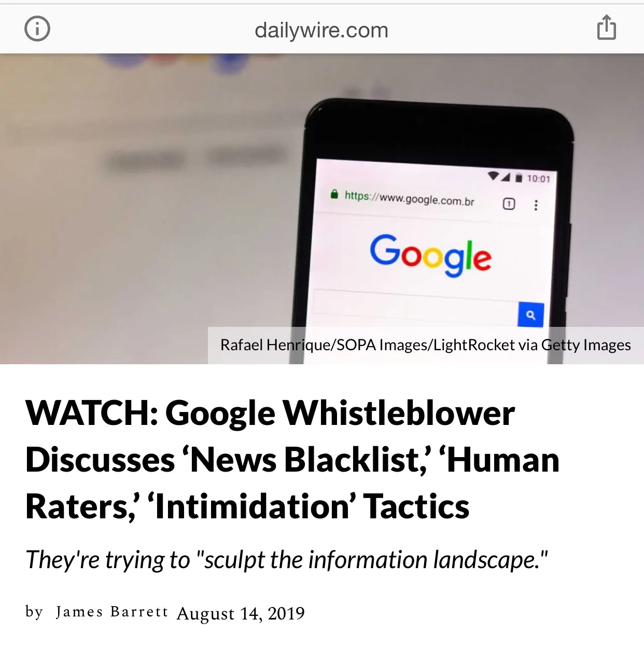Tap the three-dot menu on pictured phone

point(536,205)
